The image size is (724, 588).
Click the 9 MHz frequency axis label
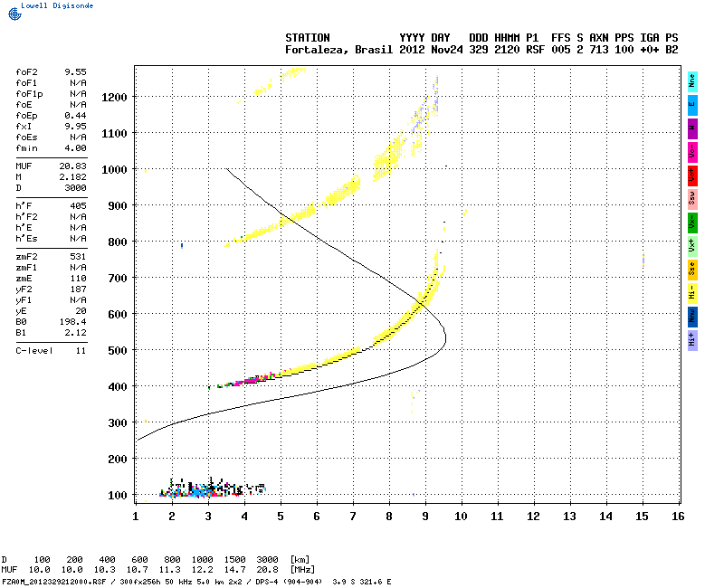pos(425,517)
